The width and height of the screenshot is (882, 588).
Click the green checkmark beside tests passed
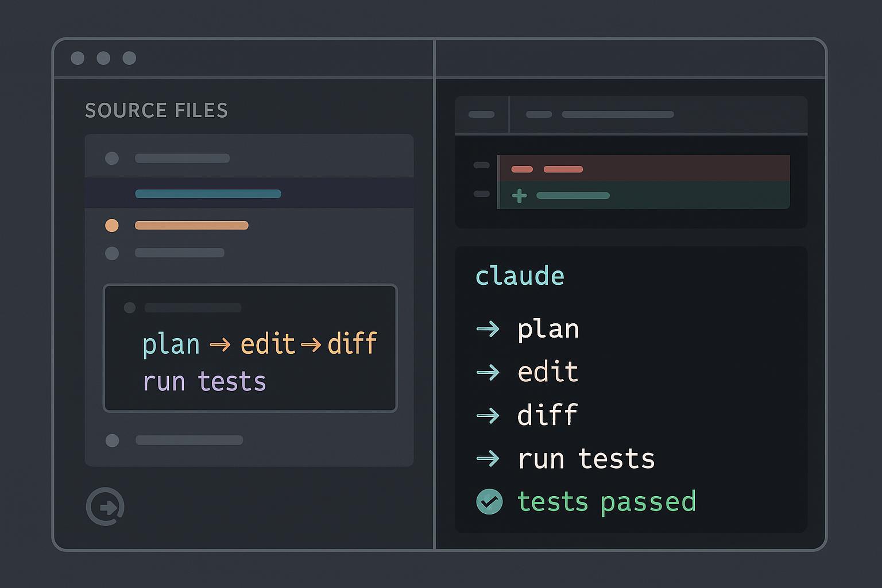489,502
